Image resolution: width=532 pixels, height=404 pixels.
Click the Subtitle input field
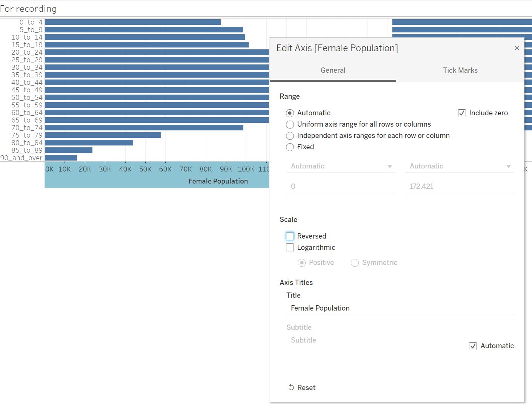pos(372,340)
